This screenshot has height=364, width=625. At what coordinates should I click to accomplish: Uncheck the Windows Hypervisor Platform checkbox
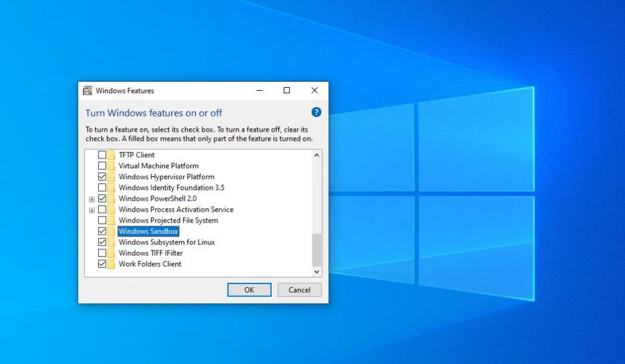pos(102,177)
